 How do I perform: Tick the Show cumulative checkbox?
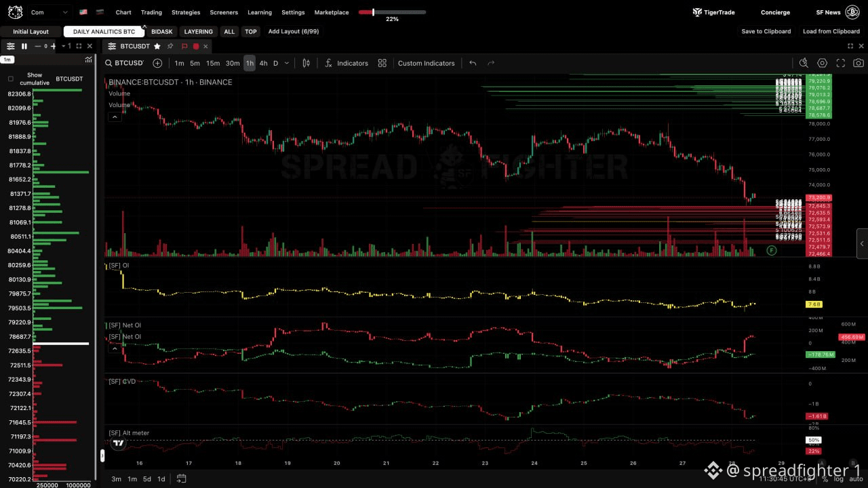tap(10, 79)
